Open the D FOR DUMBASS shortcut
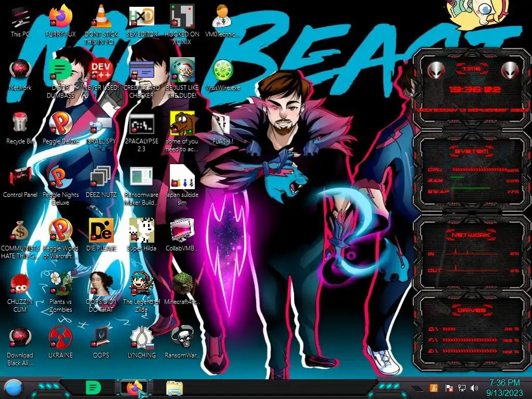 [60, 70]
